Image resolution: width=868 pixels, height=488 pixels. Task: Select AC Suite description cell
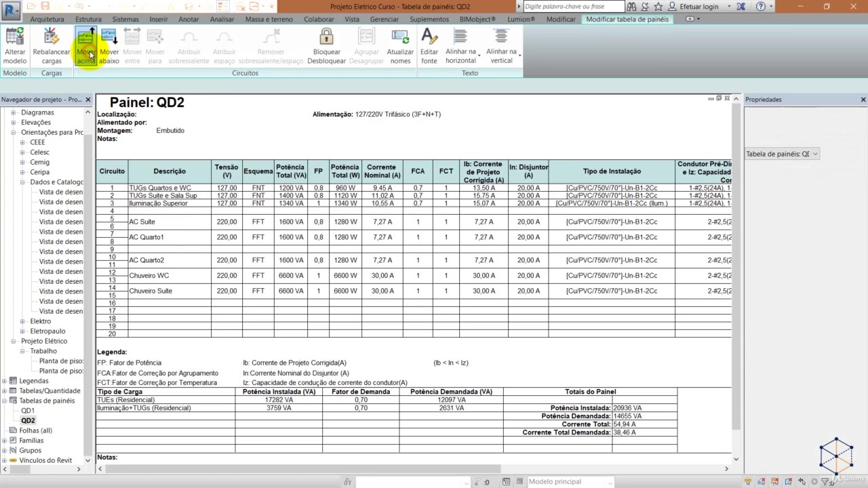[x=170, y=222]
